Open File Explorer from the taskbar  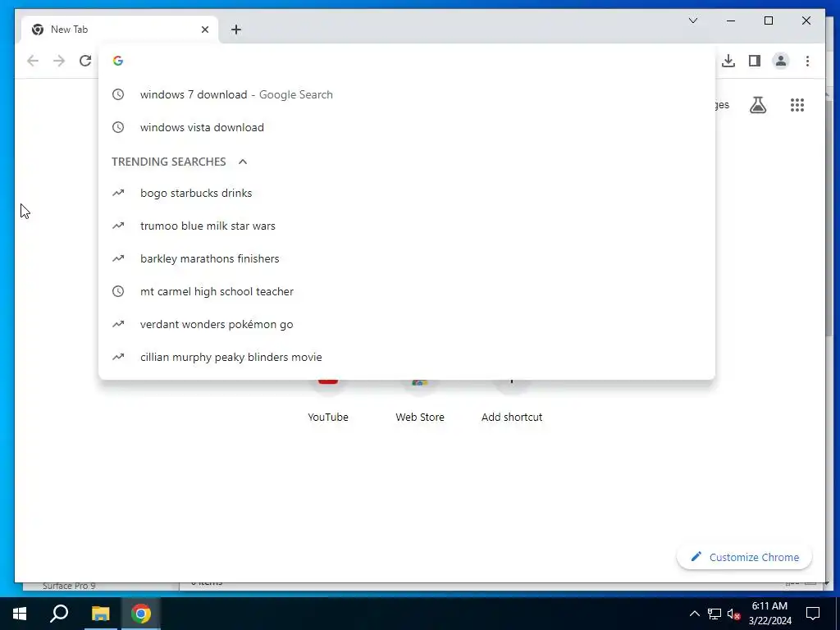100,614
